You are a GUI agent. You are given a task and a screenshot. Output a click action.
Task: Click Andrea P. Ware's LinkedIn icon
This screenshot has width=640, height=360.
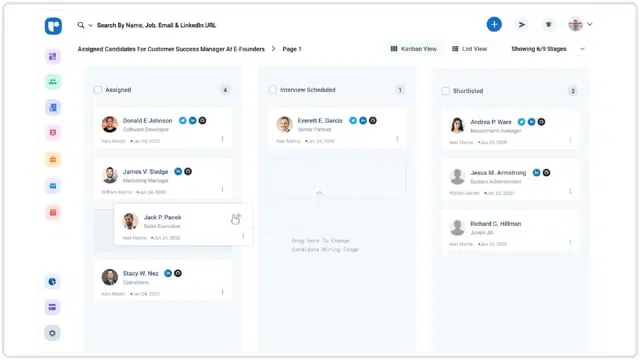click(x=531, y=122)
